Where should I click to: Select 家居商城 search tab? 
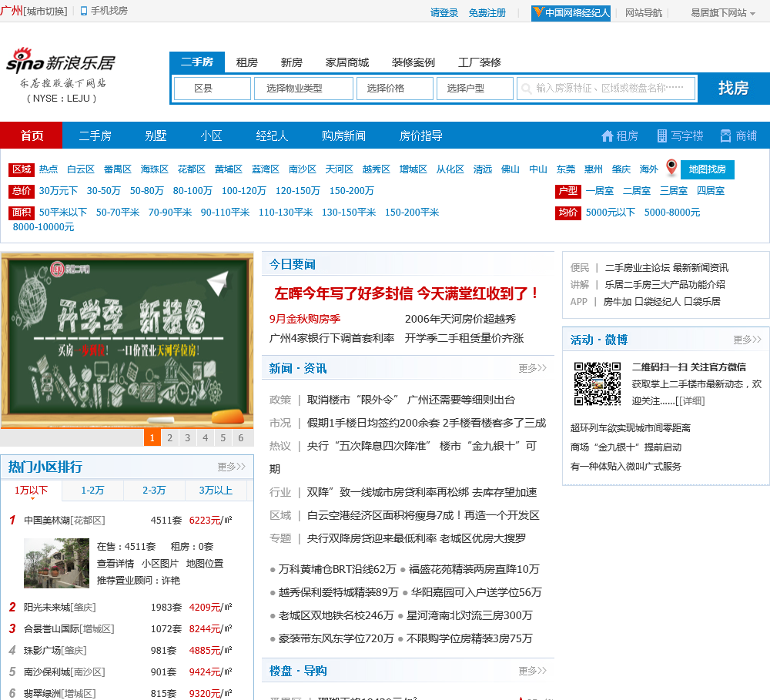tap(346, 62)
